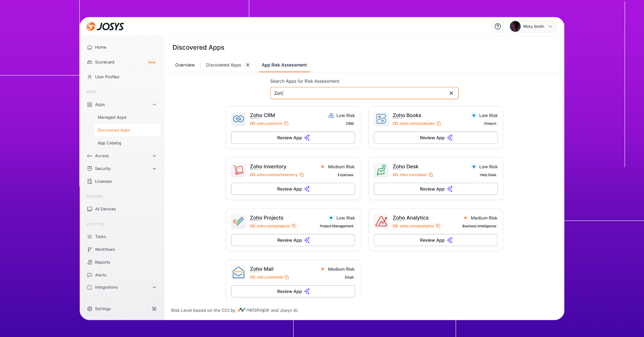This screenshot has height=337, width=644.
Task: Copy the zoho.com/us/books link
Action: pos(439,124)
